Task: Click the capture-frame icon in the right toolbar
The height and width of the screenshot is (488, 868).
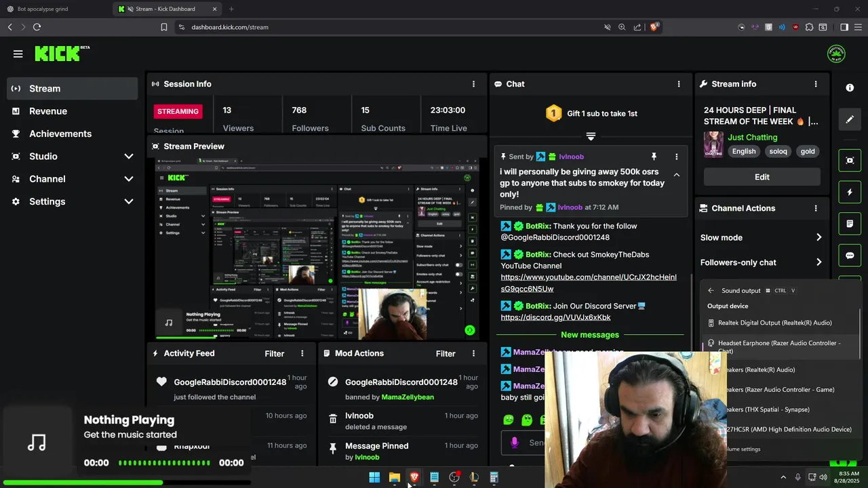Action: (x=850, y=161)
